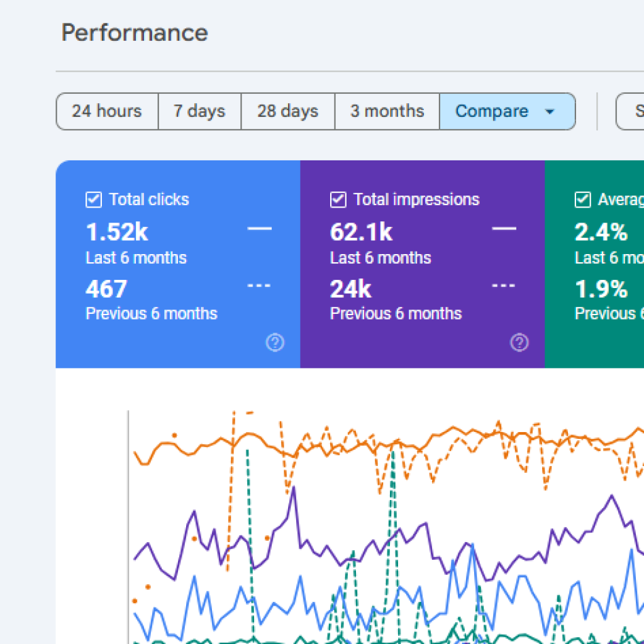Screen dimensions: 644x644
Task: Uncheck the Total clicks checkbox
Action: 94,200
